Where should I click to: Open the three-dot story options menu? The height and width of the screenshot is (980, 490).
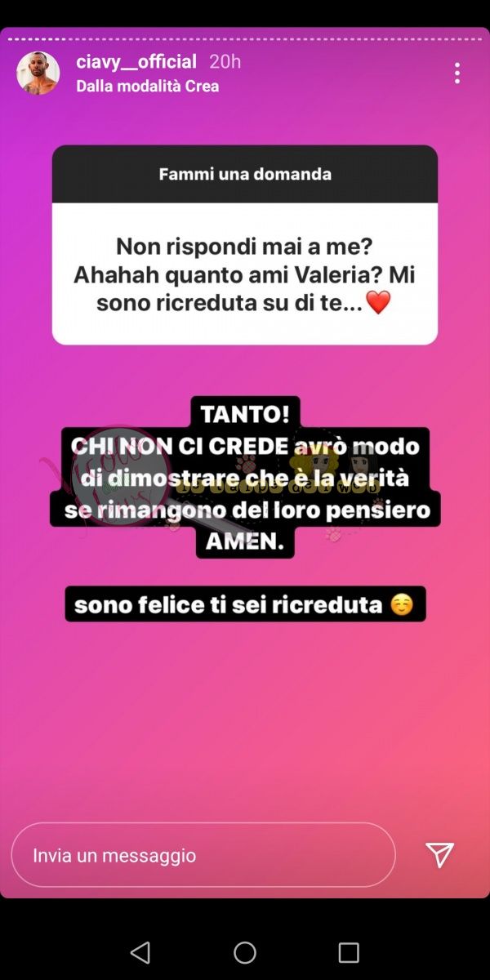pos(457,73)
